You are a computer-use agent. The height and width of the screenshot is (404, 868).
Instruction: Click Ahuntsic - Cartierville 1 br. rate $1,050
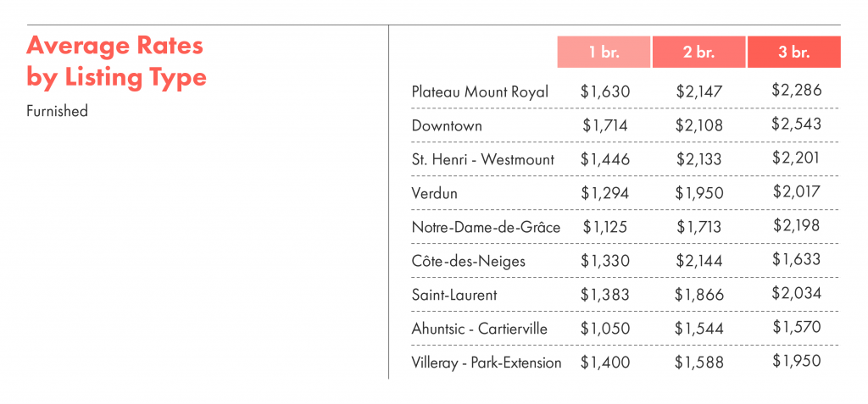coord(605,329)
